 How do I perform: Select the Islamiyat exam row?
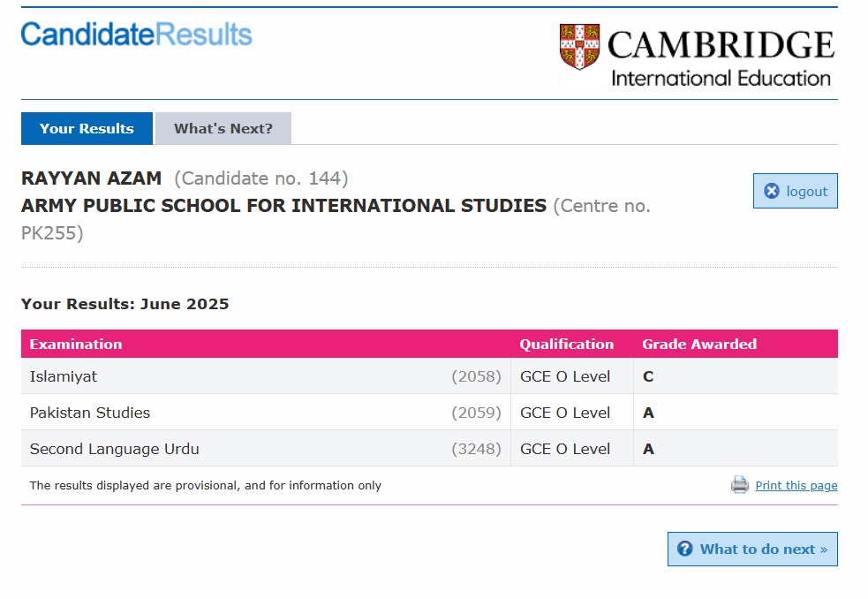[x=64, y=376]
